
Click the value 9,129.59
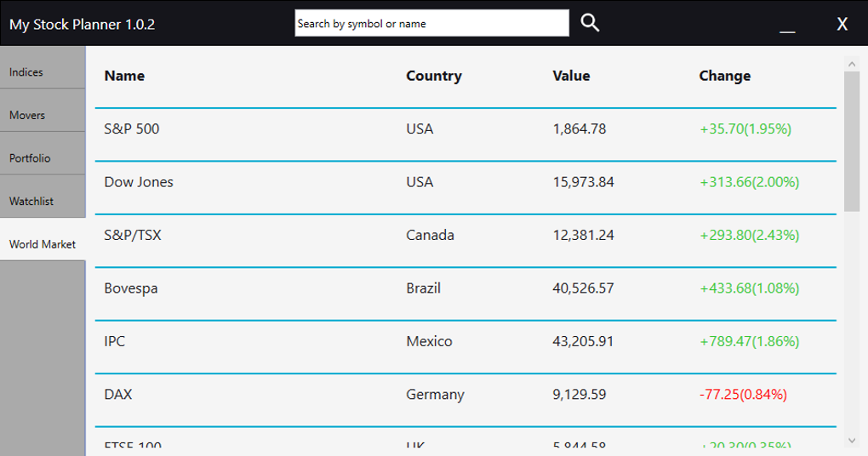coord(580,395)
